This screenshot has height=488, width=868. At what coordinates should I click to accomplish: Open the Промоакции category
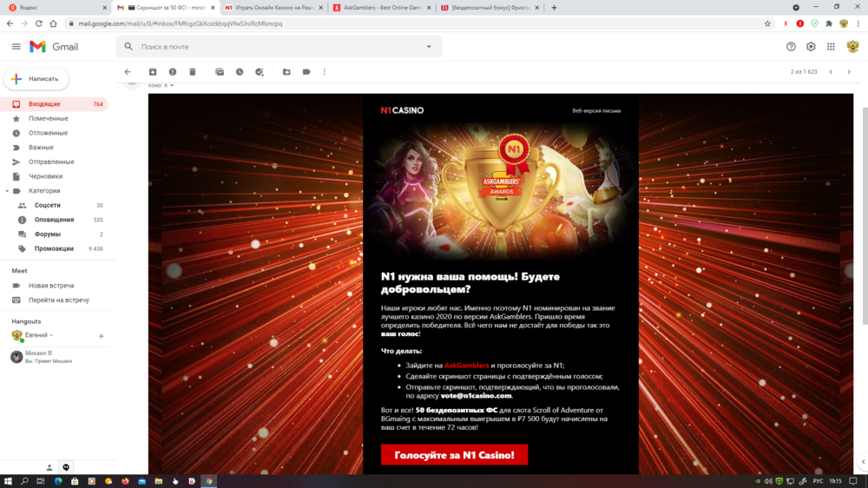(x=54, y=248)
